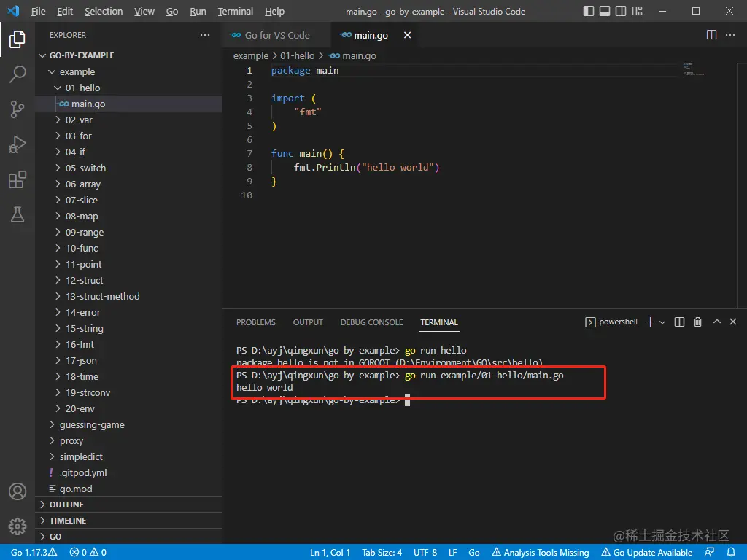The height and width of the screenshot is (560, 747).
Task: Open the Source Control view icon
Action: click(18, 109)
